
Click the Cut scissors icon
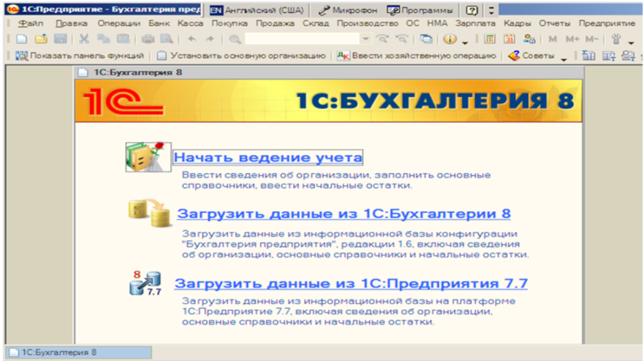click(x=84, y=39)
